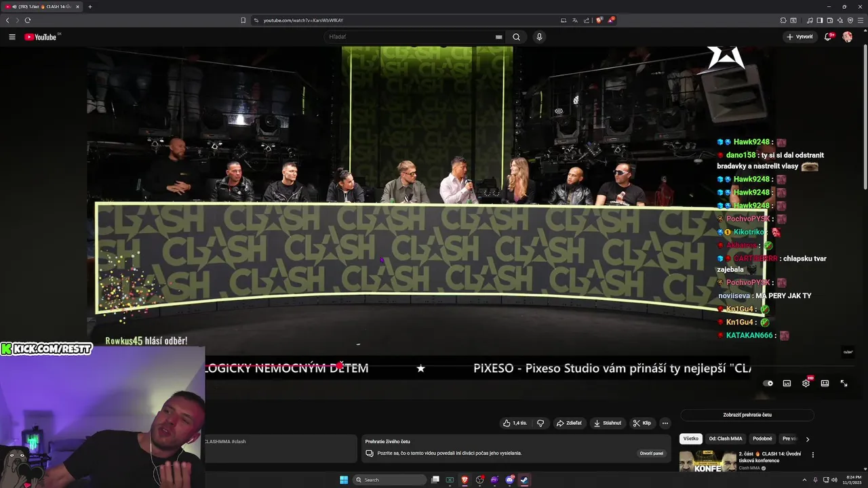The height and width of the screenshot is (488, 868).
Task: Click Otvoriť panel for chat replay
Action: click(x=651, y=453)
